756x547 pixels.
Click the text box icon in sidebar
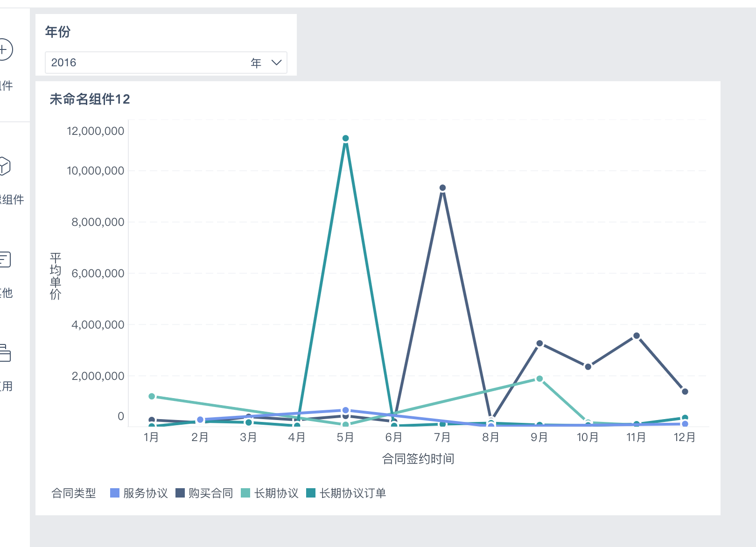[x=4, y=259]
